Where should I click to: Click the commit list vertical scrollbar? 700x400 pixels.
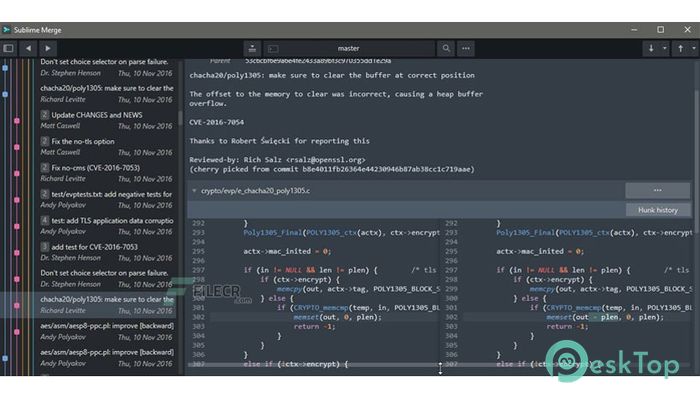point(180,117)
